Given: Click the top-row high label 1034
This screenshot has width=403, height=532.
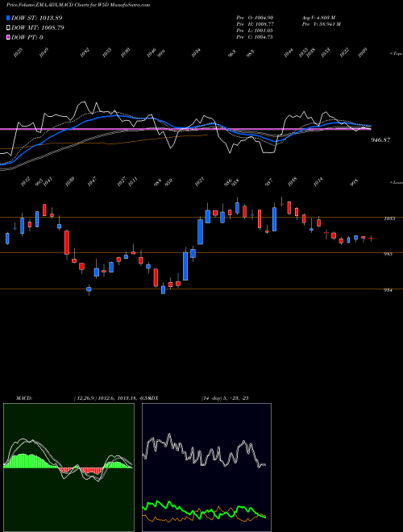Looking at the screenshot, I should tap(196, 52).
